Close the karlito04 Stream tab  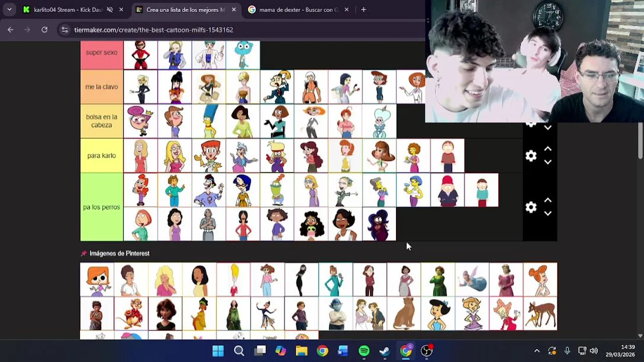coord(121,10)
